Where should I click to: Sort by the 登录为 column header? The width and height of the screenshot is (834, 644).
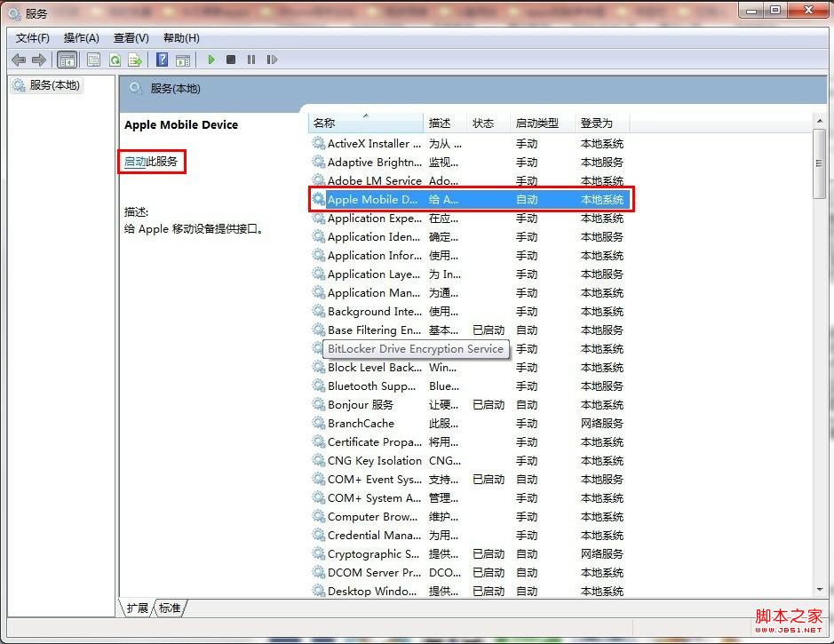pos(602,123)
